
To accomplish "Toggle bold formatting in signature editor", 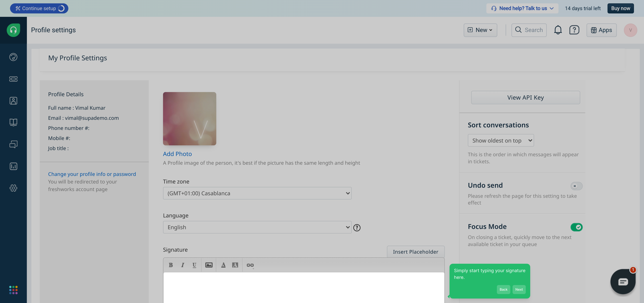I will tap(171, 265).
